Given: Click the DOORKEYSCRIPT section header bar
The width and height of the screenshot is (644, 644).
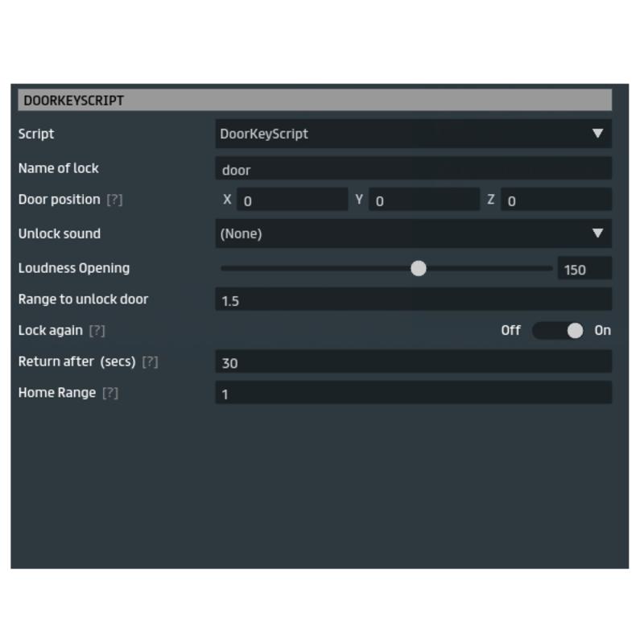Looking at the screenshot, I should 314,101.
